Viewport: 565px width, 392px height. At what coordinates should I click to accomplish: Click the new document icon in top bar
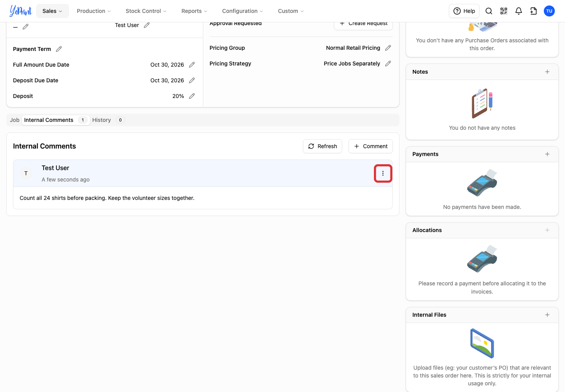(534, 11)
